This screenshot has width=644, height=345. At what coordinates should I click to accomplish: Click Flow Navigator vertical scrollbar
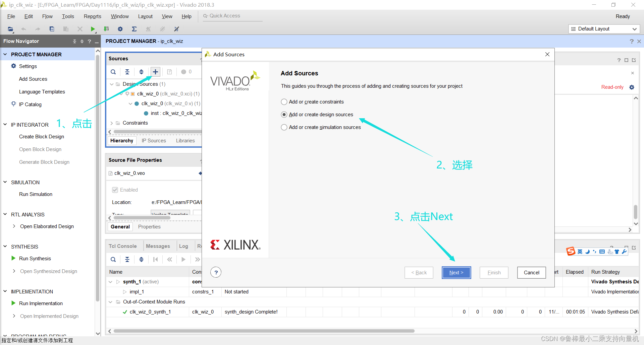98,178
